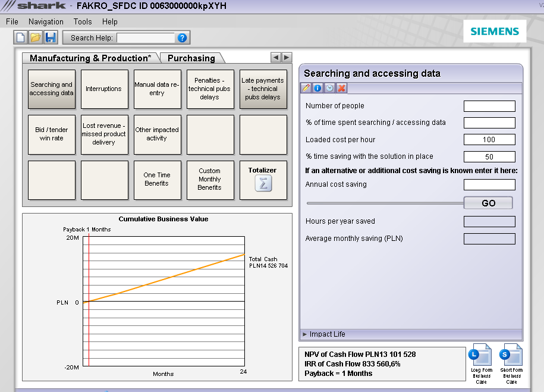Screen dimensions: 544x392
Task: Click the 'Number of people' label
Action: 335,106
